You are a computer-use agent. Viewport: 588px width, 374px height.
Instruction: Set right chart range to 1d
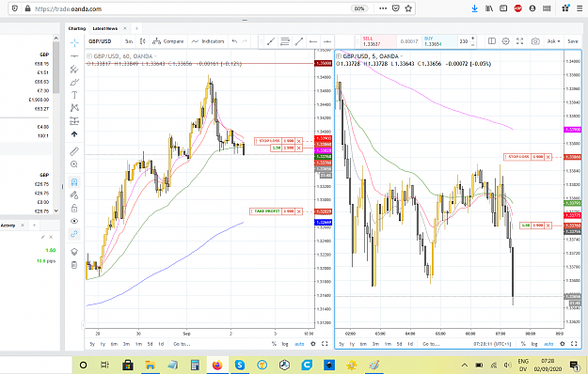410,344
